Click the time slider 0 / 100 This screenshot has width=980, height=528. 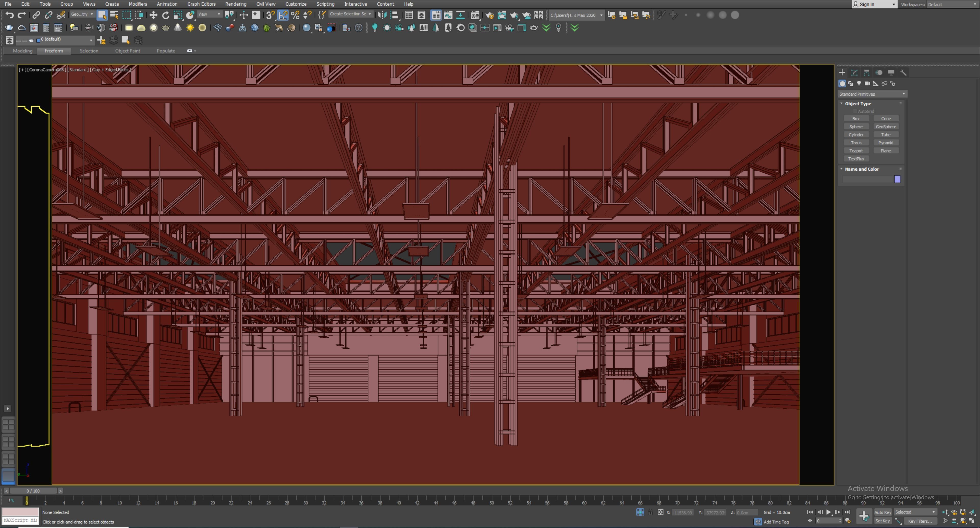33,491
